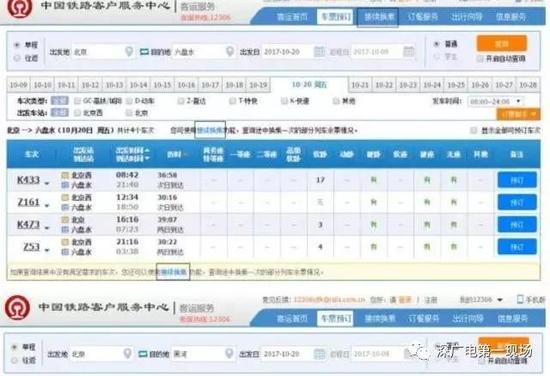Check 北京西 departure station filter
Screen dimensions: 550x376
[x=77, y=113]
